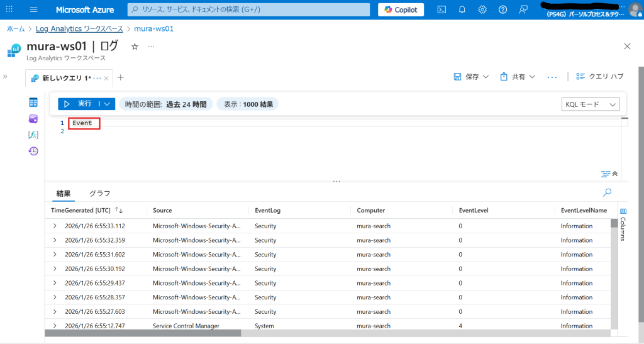Favorite the workspace with the star icon
644x344 pixels.
tap(134, 47)
